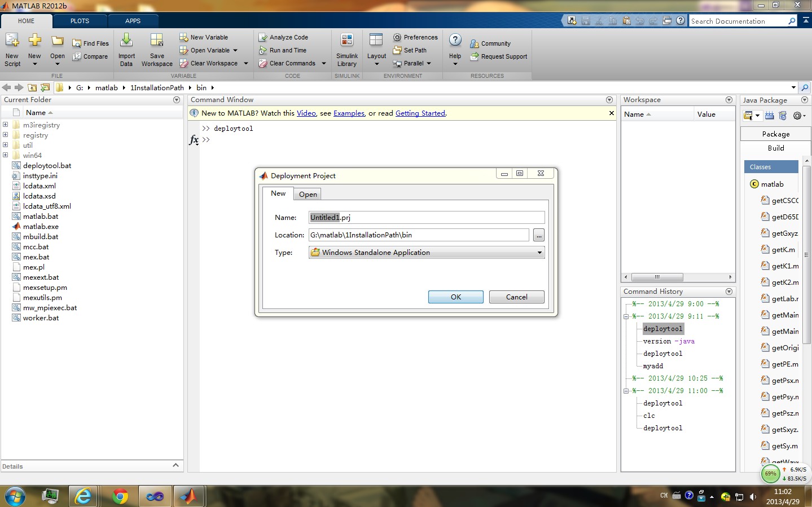Click the Help question mark icon
The height and width of the screenshot is (507, 812).
[455, 40]
